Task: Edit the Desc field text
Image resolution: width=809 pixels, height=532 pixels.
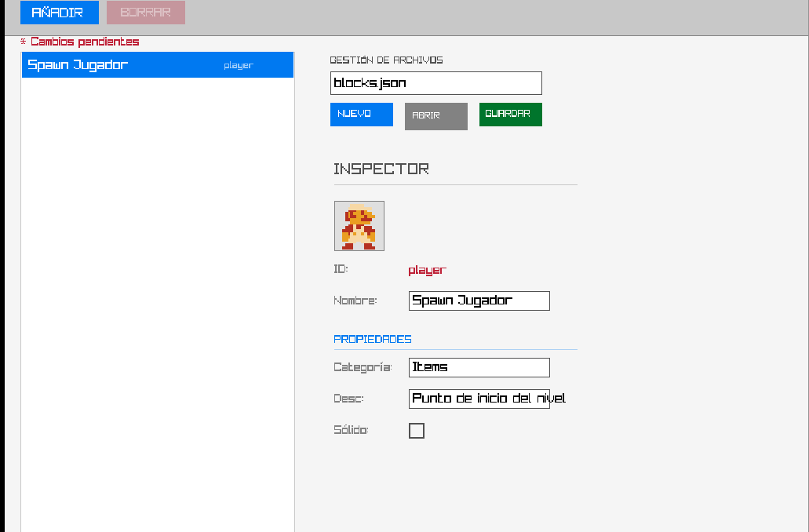Action: tap(479, 399)
